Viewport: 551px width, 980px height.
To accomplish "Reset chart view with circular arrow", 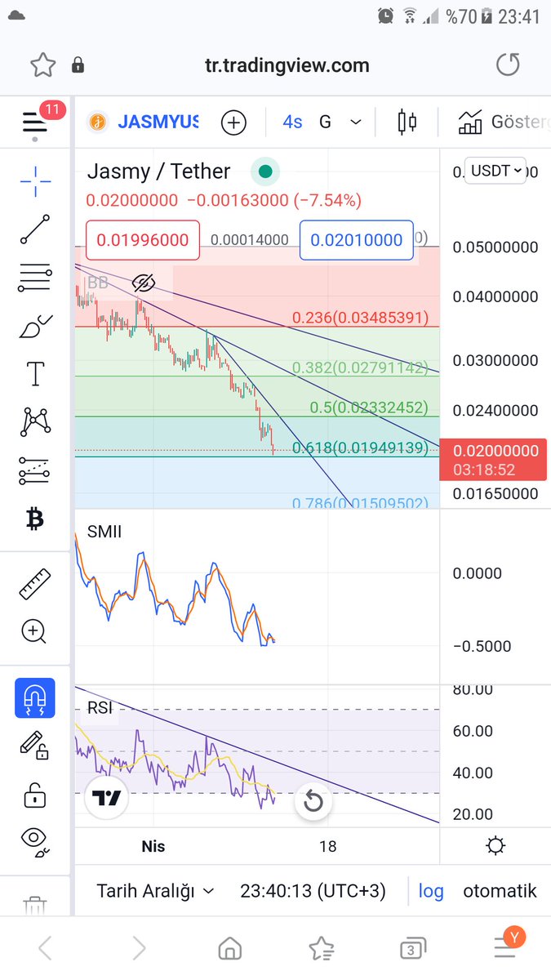I will pyautogui.click(x=313, y=802).
